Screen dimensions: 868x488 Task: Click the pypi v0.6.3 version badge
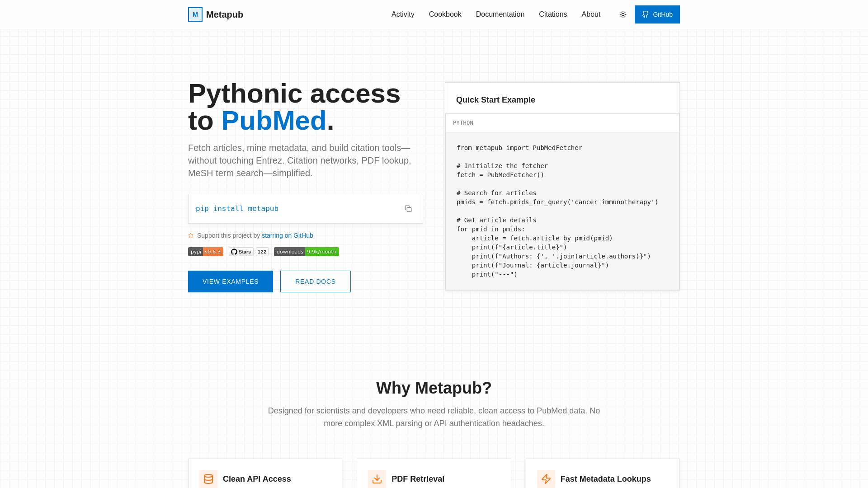click(205, 252)
